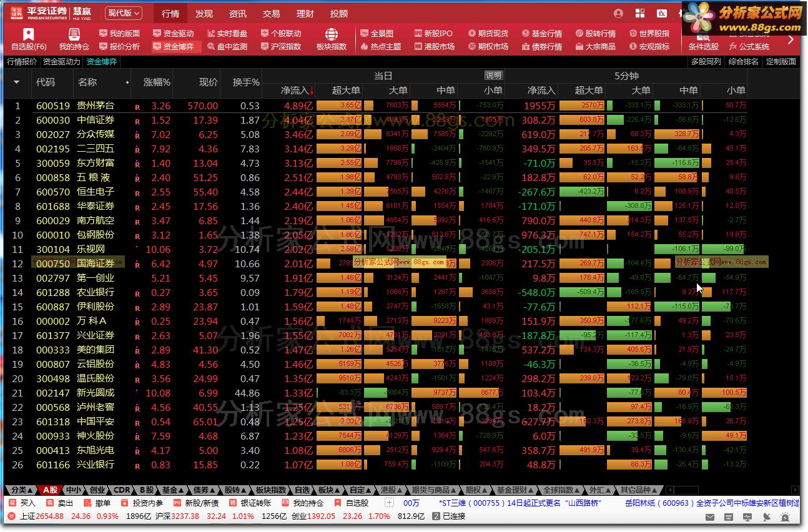Viewport: 808px width, 532px height.
Task: Sort by 涨幅% column header
Action: tap(157, 82)
